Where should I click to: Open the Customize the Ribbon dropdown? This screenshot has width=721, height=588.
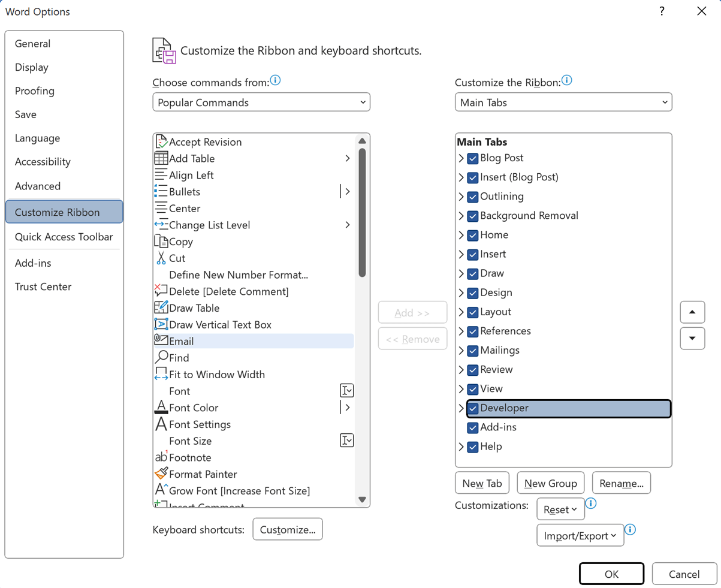click(x=563, y=102)
